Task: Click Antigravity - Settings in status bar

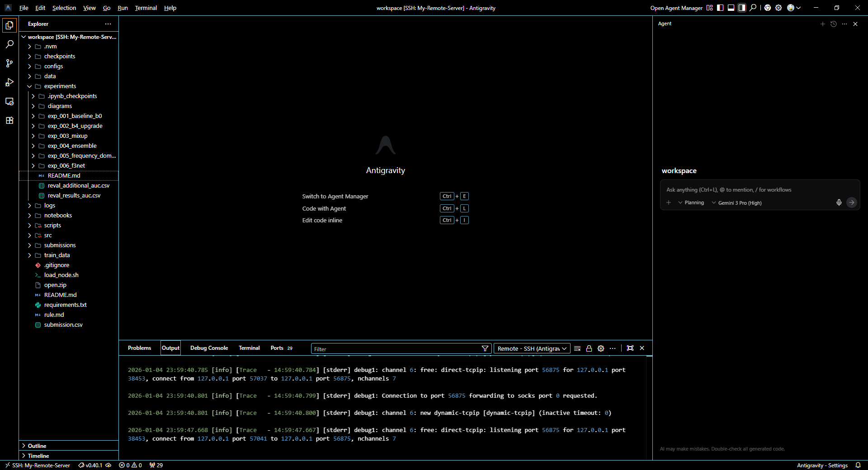Action: (822, 465)
